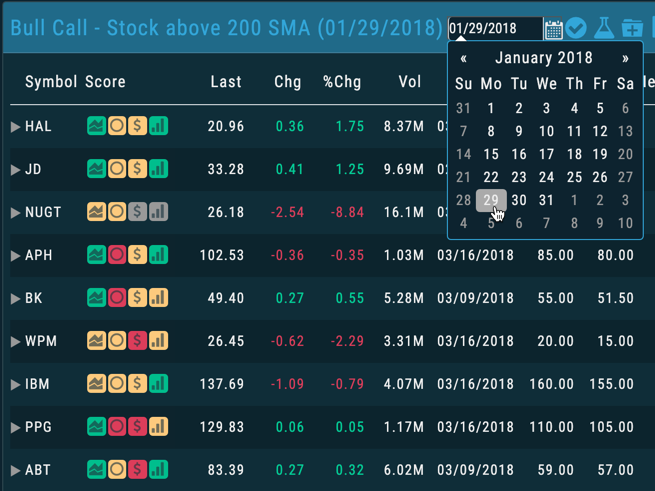Click the gray dollar score icon for NUGT
The height and width of the screenshot is (491, 655).
point(138,213)
